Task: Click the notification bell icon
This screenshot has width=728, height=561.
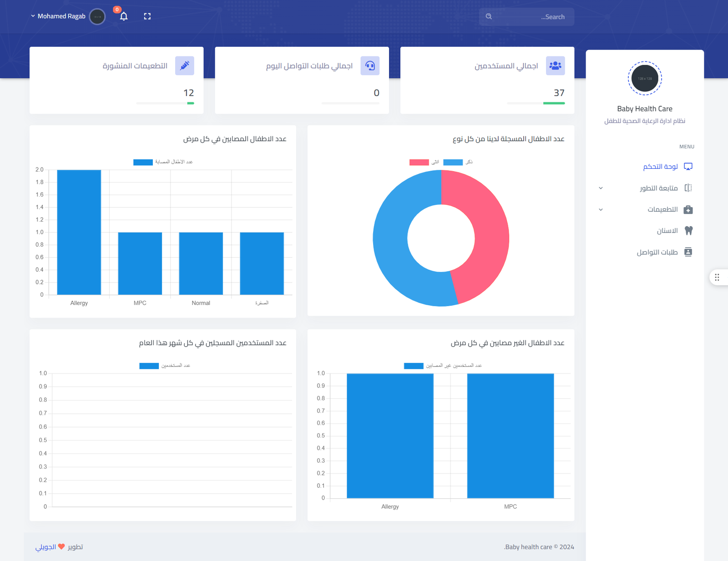Action: tap(124, 16)
